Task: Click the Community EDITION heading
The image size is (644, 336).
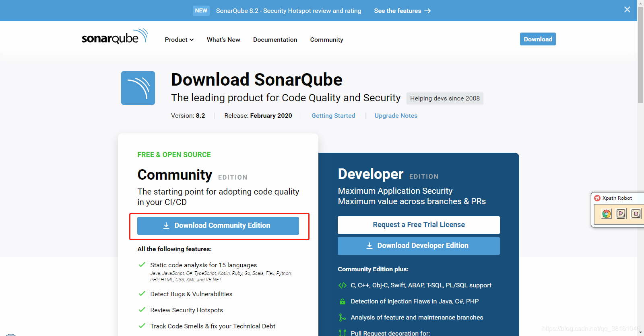Action: click(192, 175)
